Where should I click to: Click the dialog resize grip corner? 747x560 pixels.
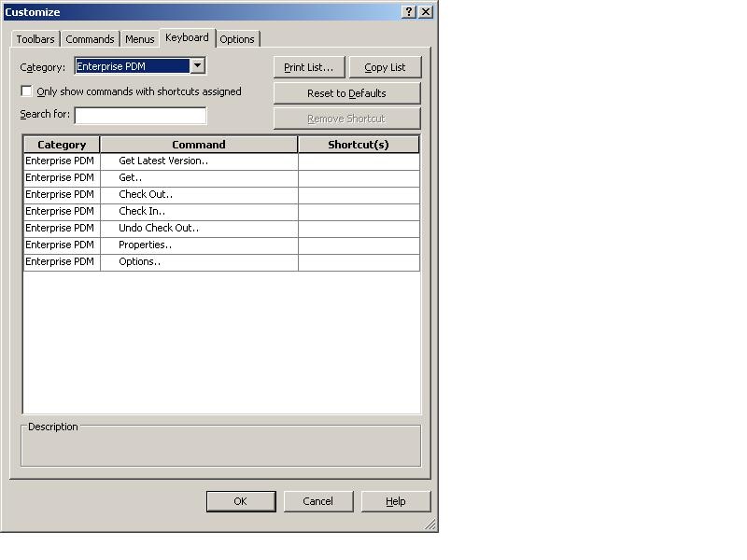click(430, 525)
